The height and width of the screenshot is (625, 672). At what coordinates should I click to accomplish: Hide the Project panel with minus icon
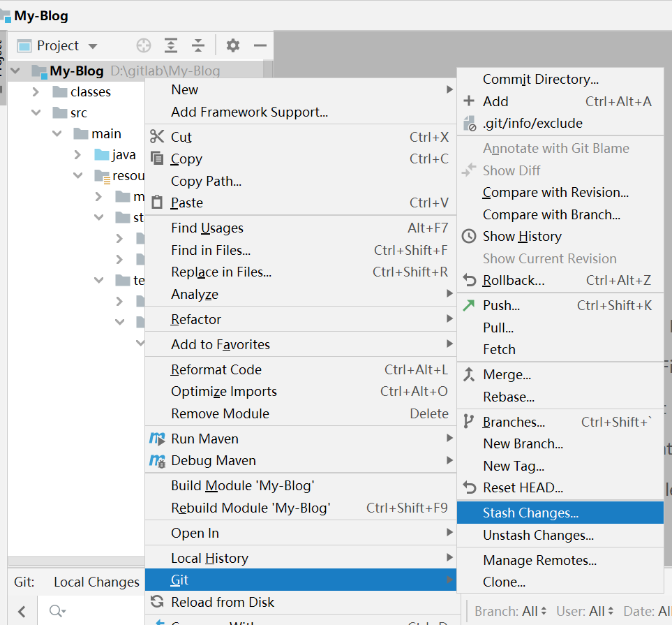point(260,46)
